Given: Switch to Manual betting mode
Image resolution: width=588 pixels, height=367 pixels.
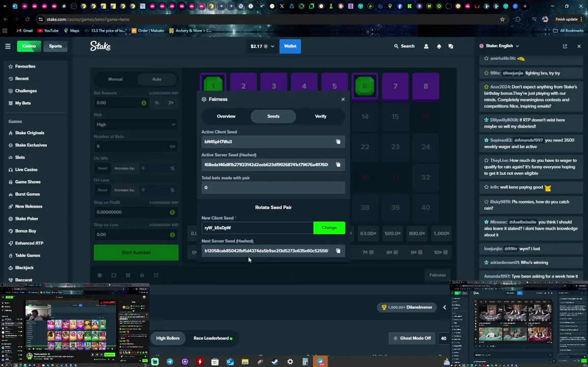Looking at the screenshot, I should pyautogui.click(x=115, y=79).
